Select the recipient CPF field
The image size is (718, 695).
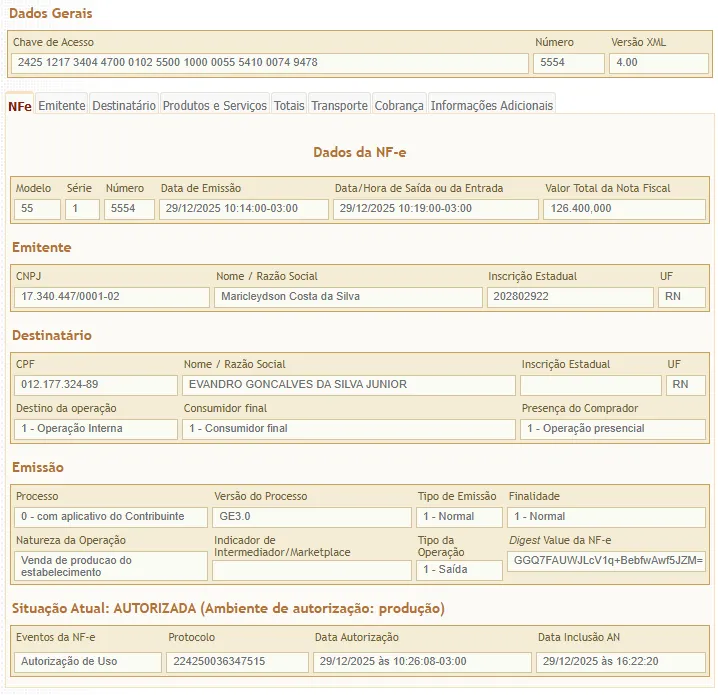click(96, 385)
